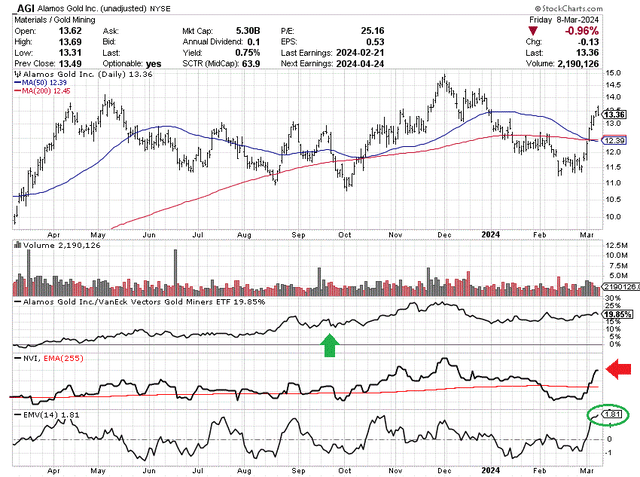Click the 12.5M volume axis label
The image size is (640, 477).
click(x=617, y=245)
